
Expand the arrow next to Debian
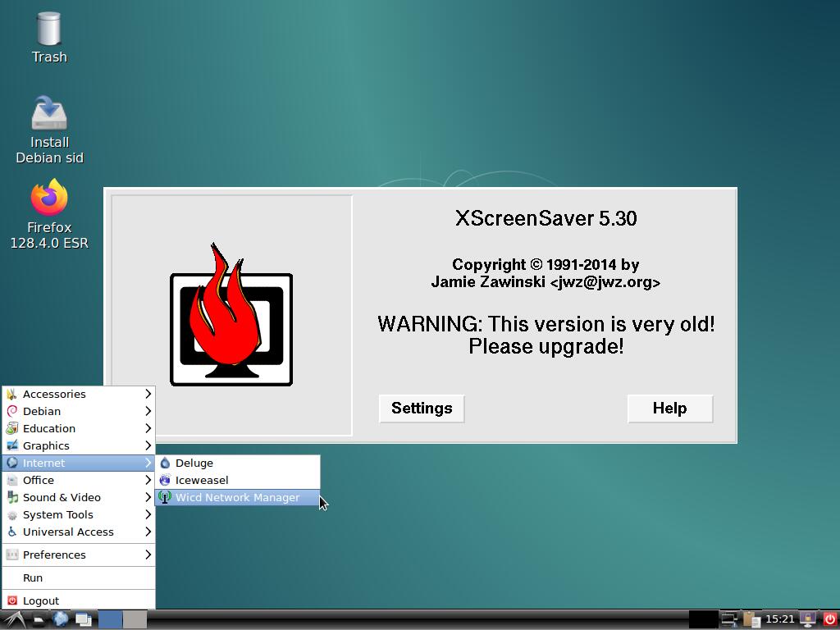(148, 411)
